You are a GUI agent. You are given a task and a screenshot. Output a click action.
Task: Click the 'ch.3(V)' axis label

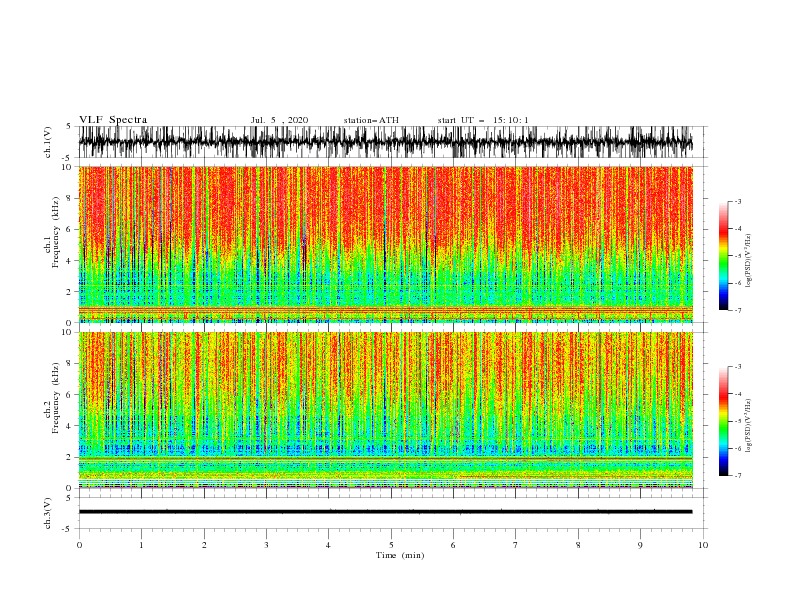tap(48, 513)
